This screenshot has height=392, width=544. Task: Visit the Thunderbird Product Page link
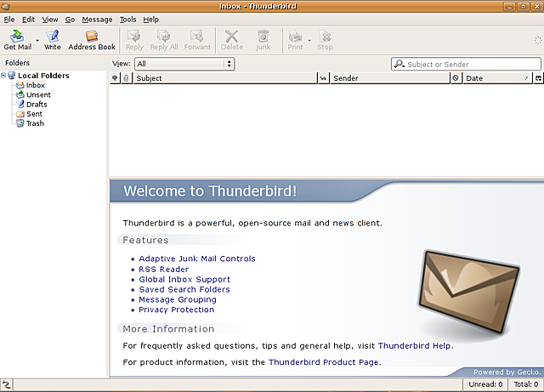(323, 362)
